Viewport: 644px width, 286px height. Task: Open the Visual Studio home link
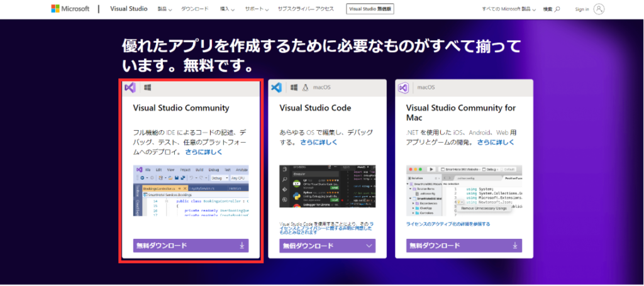(x=128, y=9)
